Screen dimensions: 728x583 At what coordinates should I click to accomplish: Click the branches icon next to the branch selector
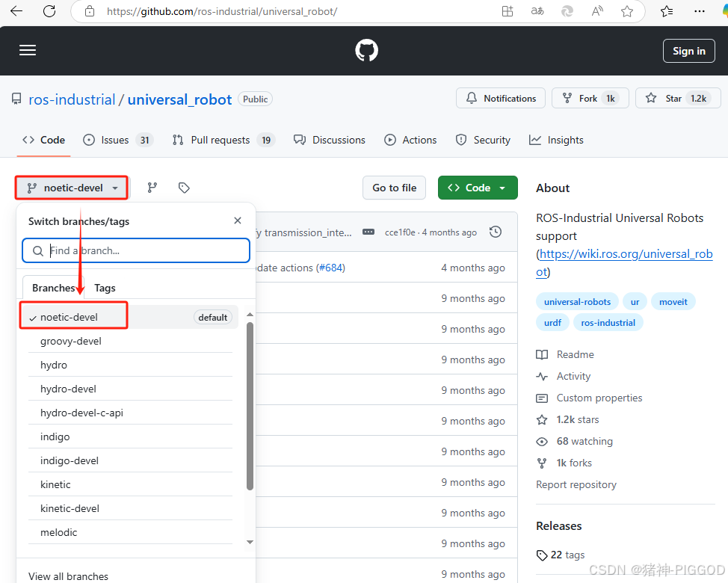coord(152,188)
